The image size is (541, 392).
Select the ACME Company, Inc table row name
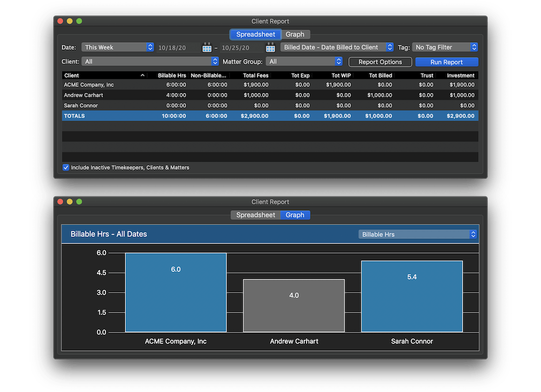tap(89, 85)
